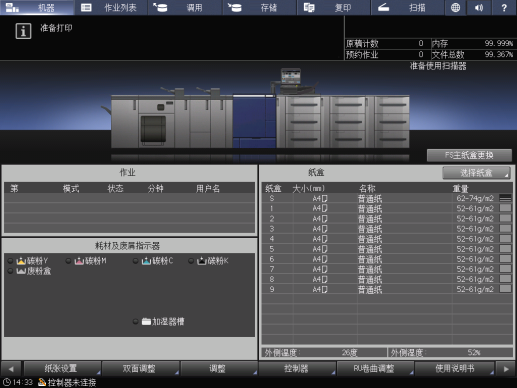Image resolution: width=517 pixels, height=388 pixels.
Task: Select tray 6 row in paper table
Action: [x=387, y=259]
